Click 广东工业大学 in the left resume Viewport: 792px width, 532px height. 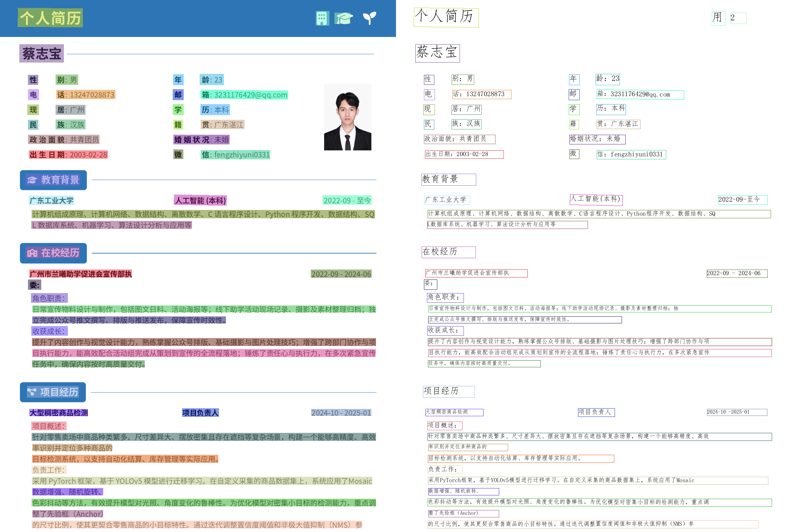(52, 201)
